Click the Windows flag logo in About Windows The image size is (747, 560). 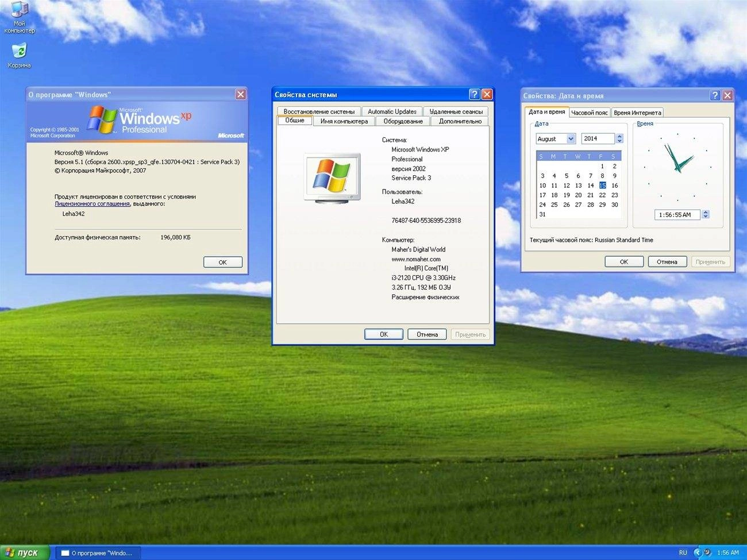click(102, 119)
